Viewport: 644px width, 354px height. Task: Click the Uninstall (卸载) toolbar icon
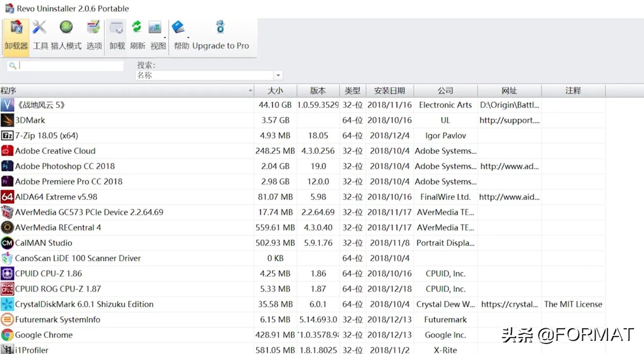(117, 35)
